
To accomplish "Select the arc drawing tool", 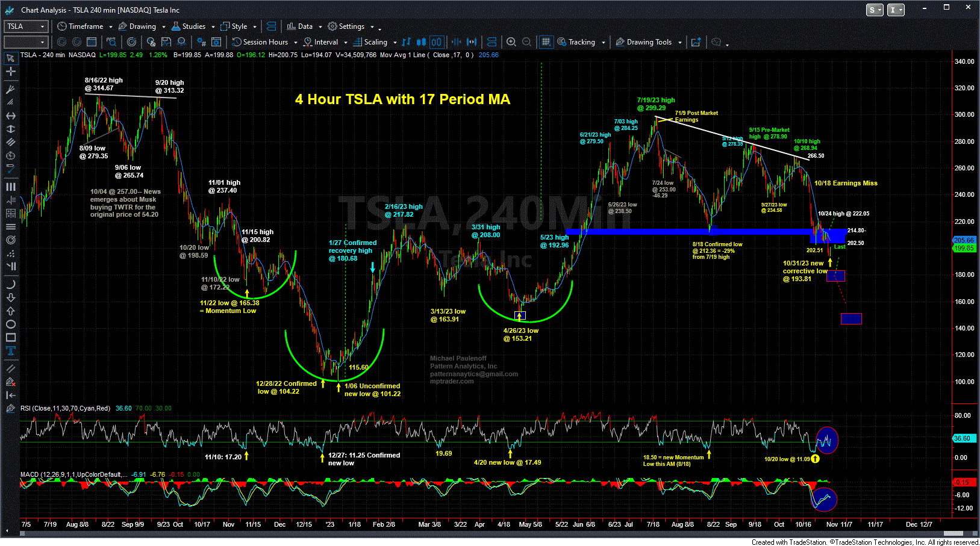I will tap(10, 284).
